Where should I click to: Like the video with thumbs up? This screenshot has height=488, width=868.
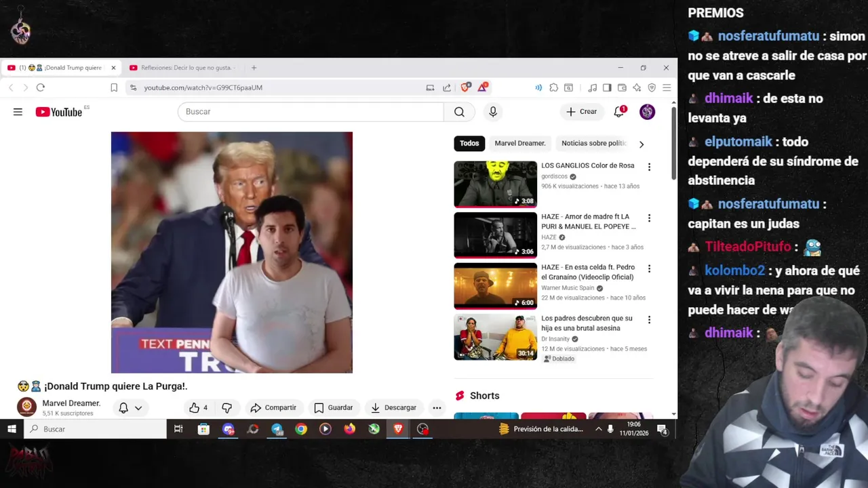coord(199,407)
